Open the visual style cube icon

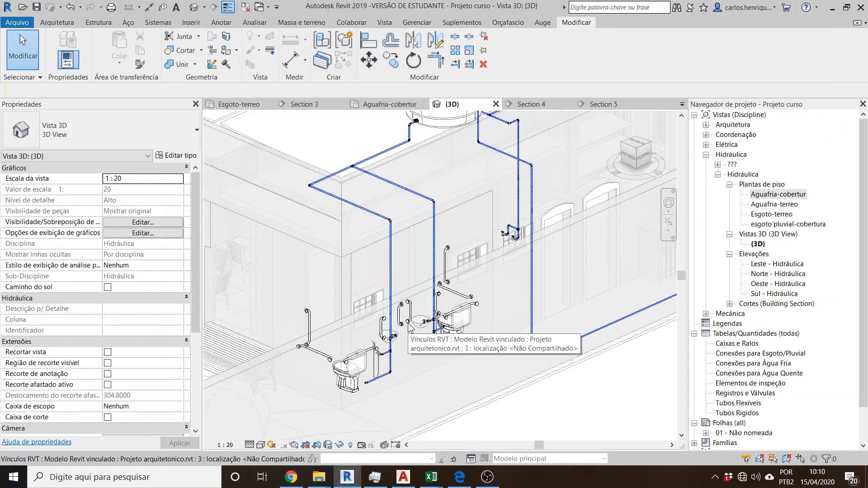tap(260, 445)
